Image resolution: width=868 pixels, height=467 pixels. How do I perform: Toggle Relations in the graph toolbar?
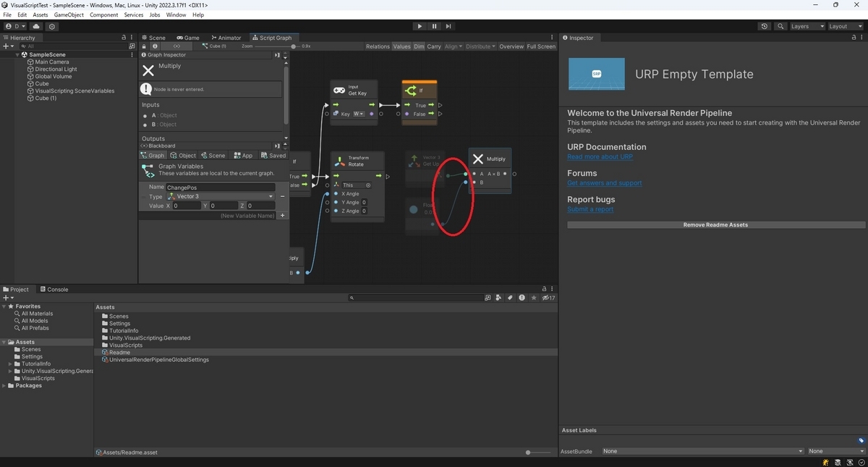(x=378, y=46)
